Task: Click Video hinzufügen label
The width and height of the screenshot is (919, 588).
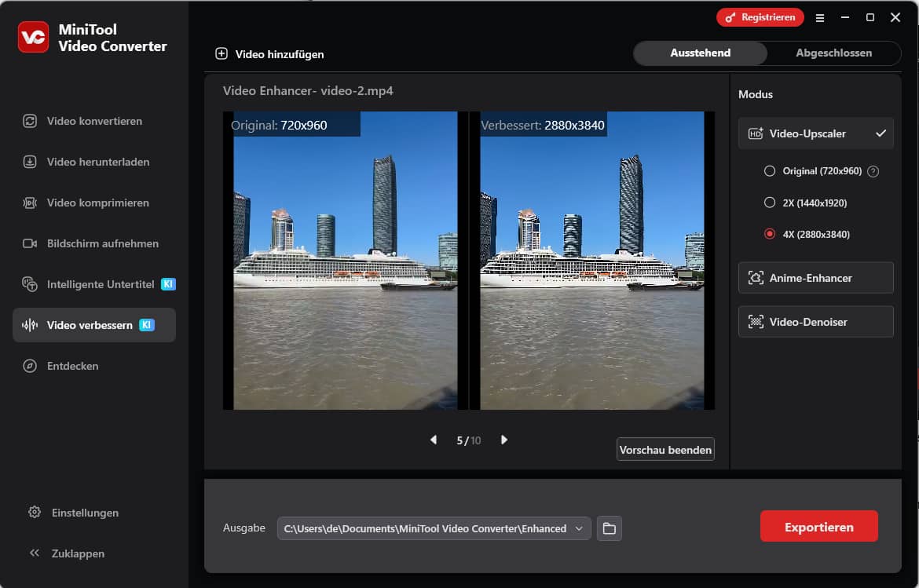Action: 280,54
